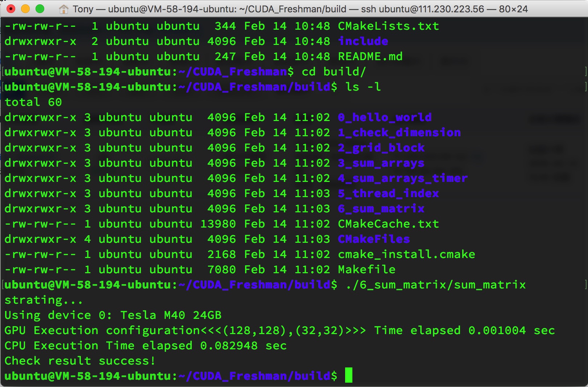The height and width of the screenshot is (387, 588).
Task: Select the 1_check_dimension directory entry
Action: pos(399,133)
